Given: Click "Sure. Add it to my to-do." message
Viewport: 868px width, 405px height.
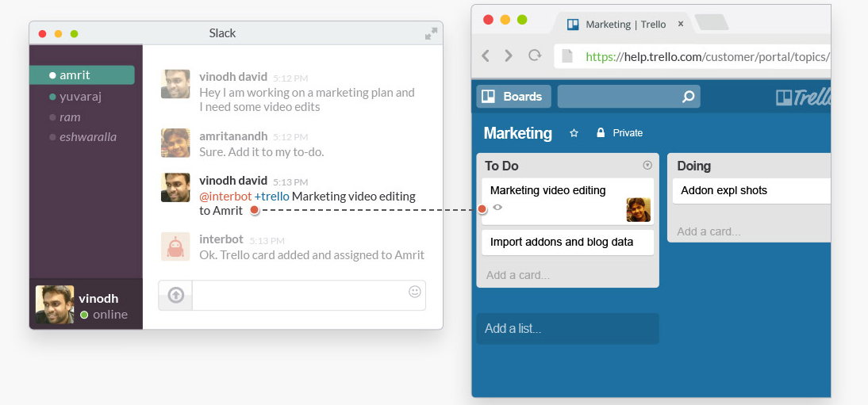Looking at the screenshot, I should 261,151.
